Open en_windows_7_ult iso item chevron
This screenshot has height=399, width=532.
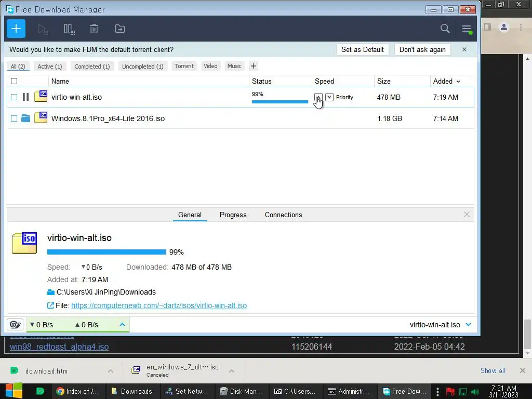[232, 371]
